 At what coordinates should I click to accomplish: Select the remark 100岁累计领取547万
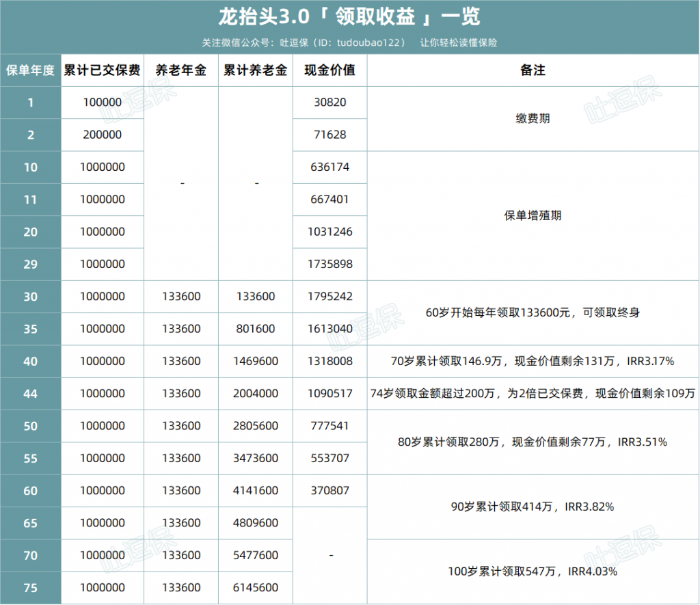(x=533, y=572)
